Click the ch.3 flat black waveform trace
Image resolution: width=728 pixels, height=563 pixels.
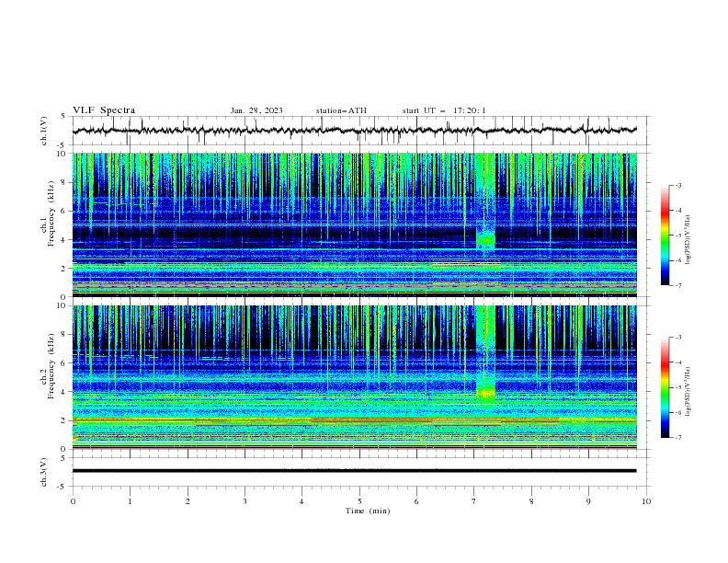click(354, 471)
